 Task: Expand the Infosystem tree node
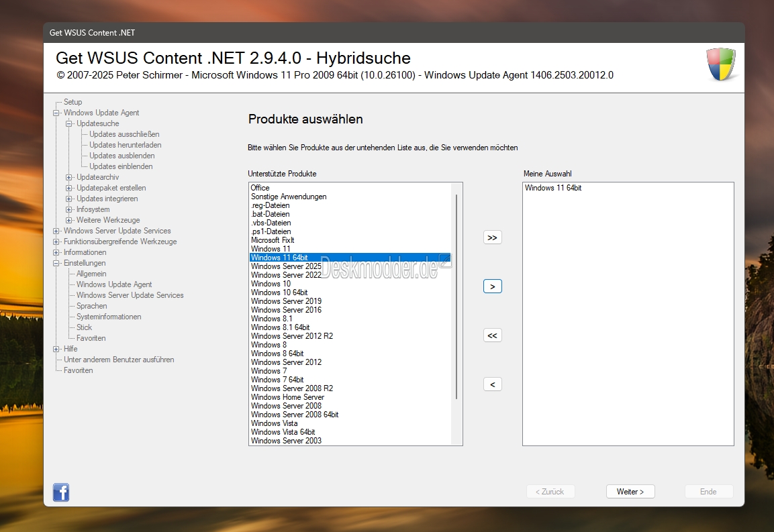coord(69,210)
